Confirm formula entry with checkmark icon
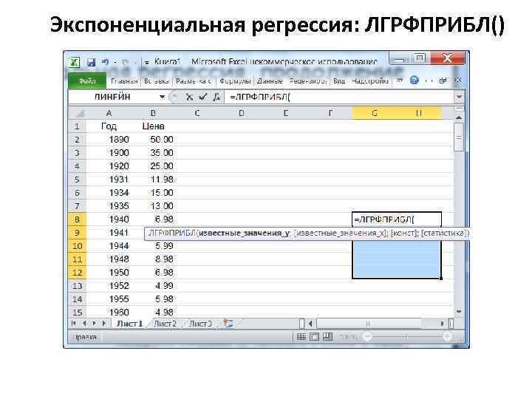 [203, 97]
